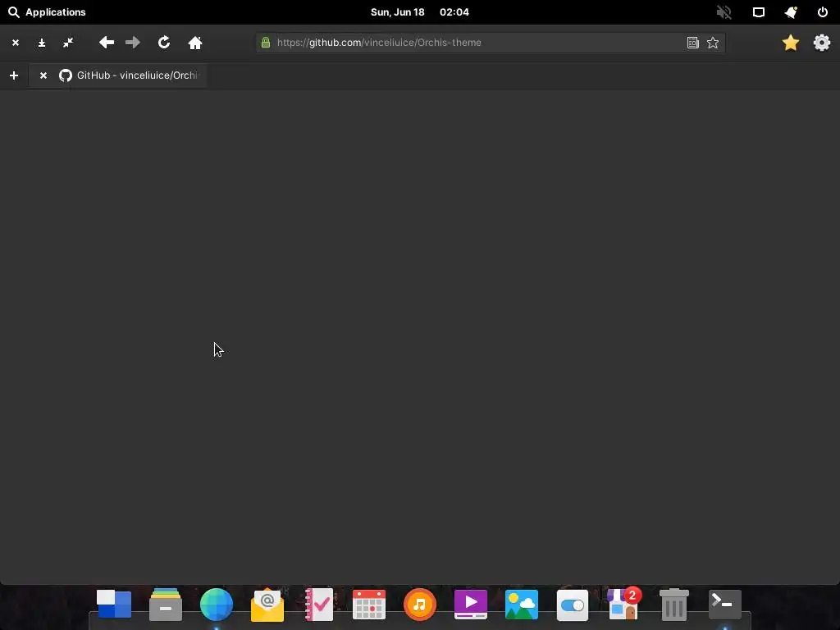Toggle reader mode icon in address bar
The width and height of the screenshot is (840, 630).
click(x=692, y=43)
